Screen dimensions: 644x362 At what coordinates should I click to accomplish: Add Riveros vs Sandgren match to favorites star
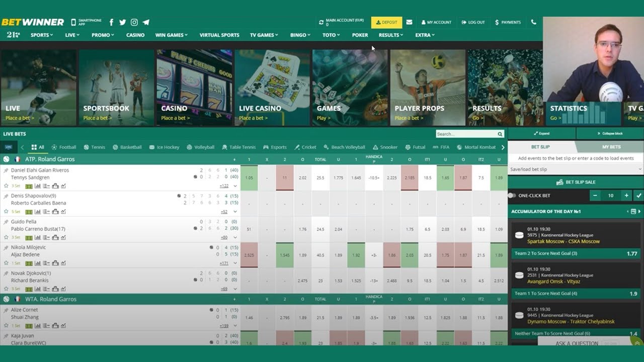coord(6,186)
